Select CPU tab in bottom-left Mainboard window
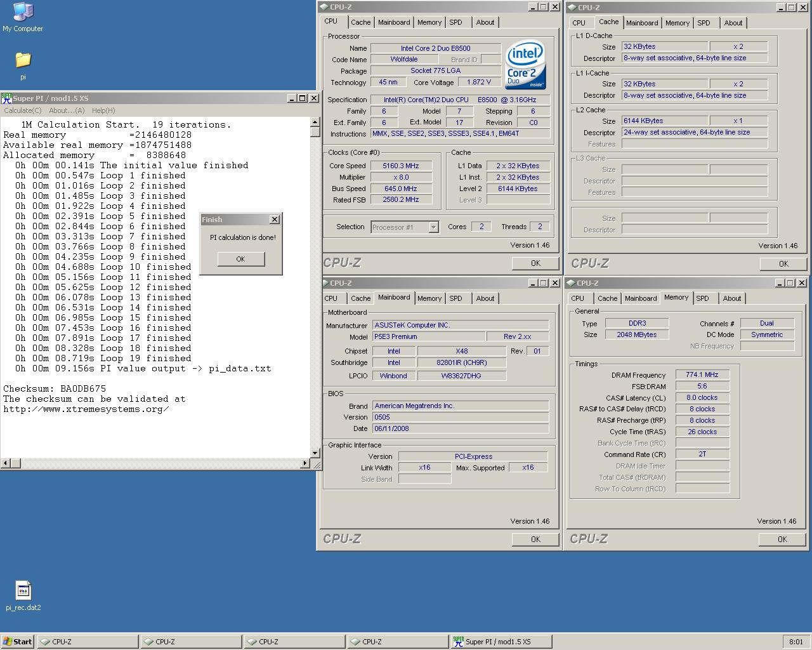812x650 pixels. [331, 298]
